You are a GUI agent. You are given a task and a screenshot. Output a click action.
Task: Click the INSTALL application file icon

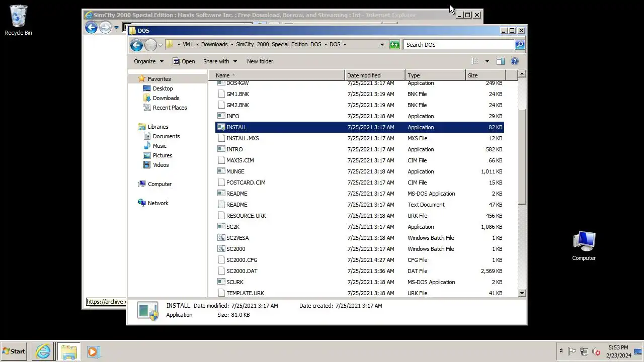pos(221,127)
